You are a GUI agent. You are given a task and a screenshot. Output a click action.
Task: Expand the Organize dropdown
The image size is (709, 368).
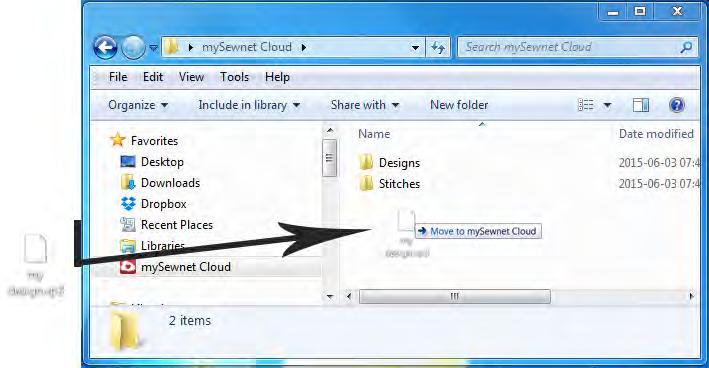coord(138,105)
